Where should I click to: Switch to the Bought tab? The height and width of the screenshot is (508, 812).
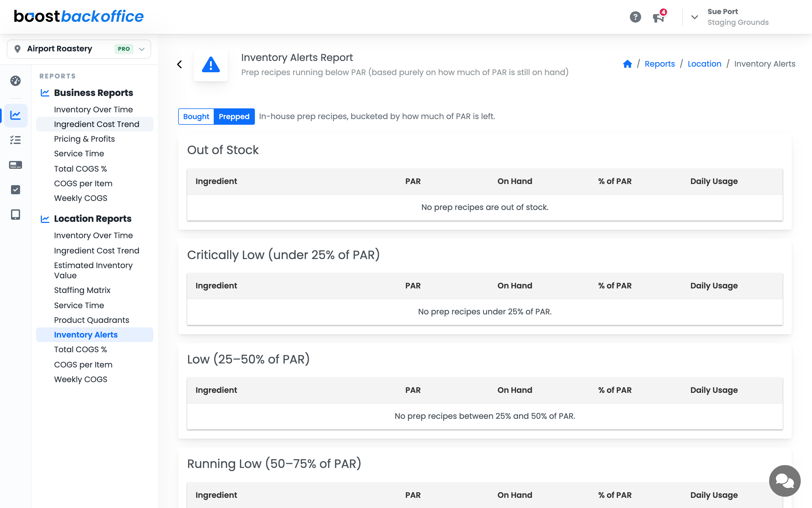tap(196, 116)
